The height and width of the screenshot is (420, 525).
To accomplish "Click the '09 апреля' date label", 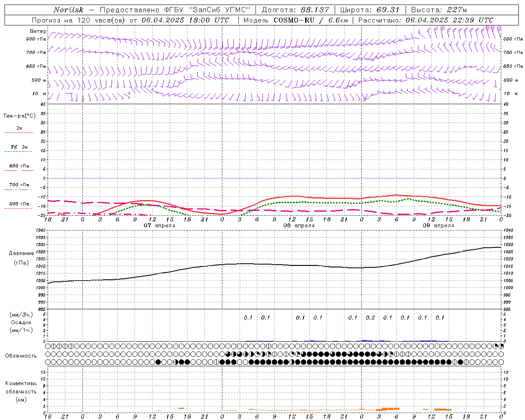I will point(438,226).
